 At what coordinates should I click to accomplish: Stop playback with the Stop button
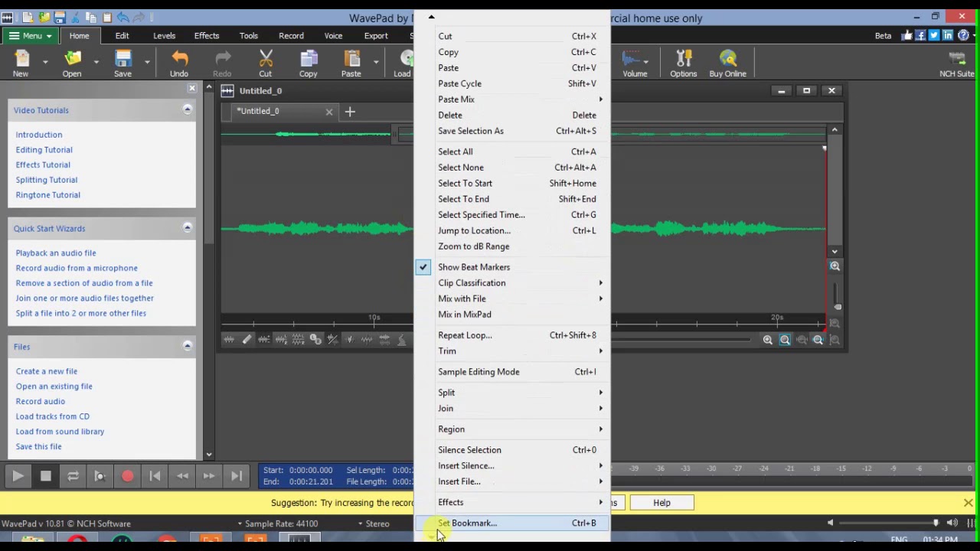pyautogui.click(x=45, y=476)
